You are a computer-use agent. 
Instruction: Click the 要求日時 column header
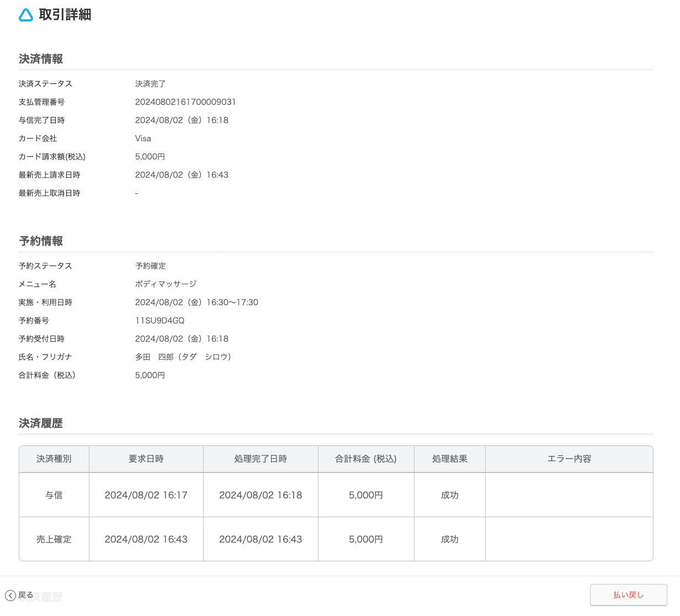pyautogui.click(x=146, y=459)
